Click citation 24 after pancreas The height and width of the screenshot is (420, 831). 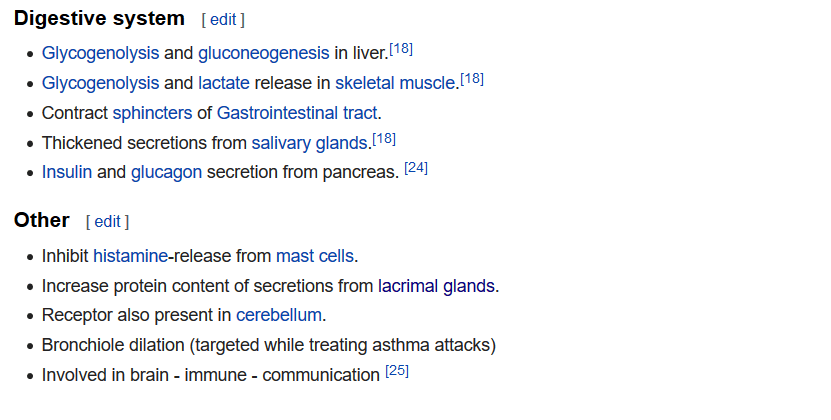click(416, 168)
